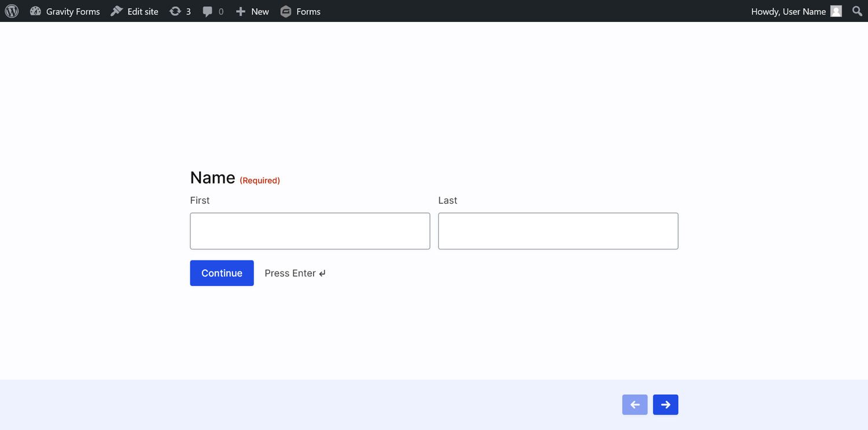Open Howdy, User Name account menu
This screenshot has width=868, height=430.
796,11
